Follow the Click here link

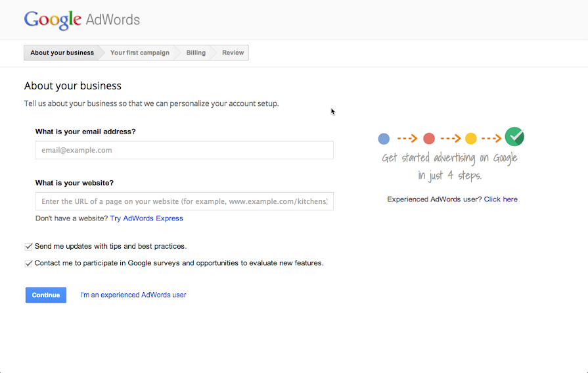coord(501,199)
